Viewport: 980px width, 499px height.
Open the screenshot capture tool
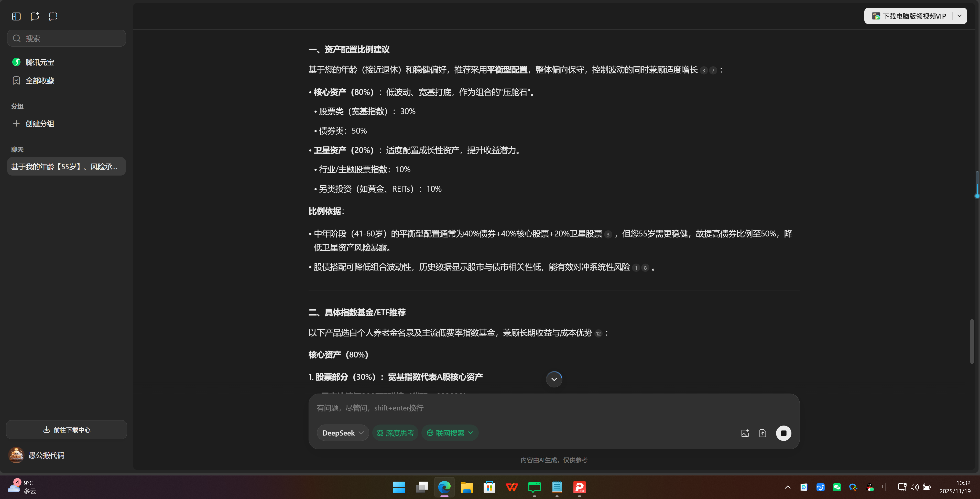[x=53, y=16]
